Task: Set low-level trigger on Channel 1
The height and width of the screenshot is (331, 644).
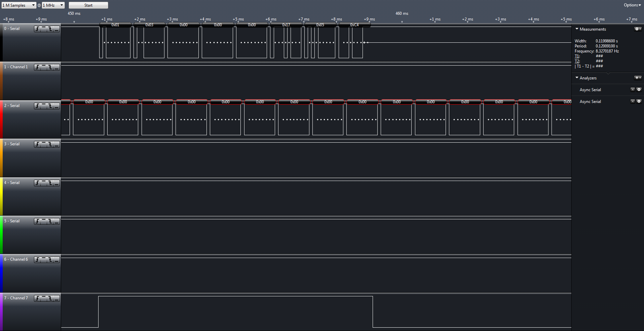Action: tap(56, 67)
